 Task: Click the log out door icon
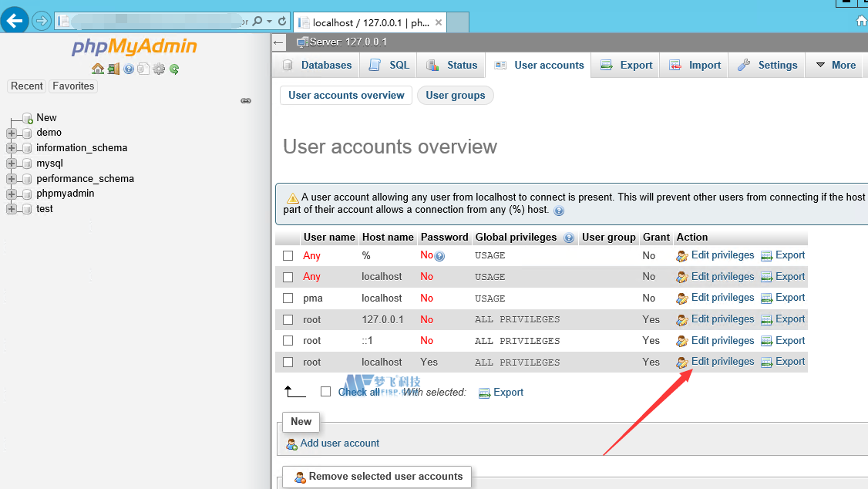pyautogui.click(x=113, y=69)
